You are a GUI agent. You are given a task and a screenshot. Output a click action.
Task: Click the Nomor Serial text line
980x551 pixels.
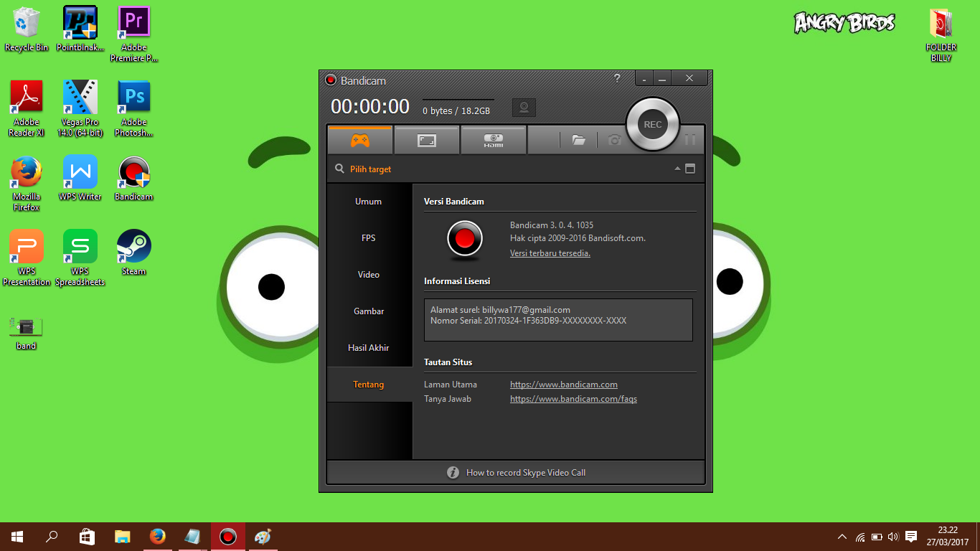529,321
